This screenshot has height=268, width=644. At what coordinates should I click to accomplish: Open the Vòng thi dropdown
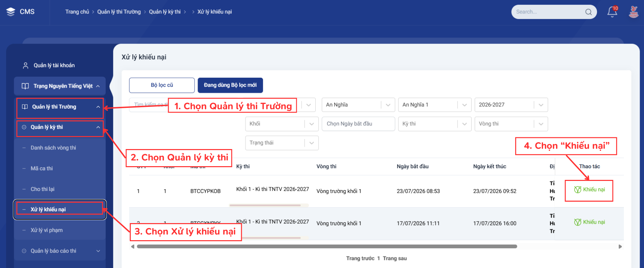click(511, 124)
